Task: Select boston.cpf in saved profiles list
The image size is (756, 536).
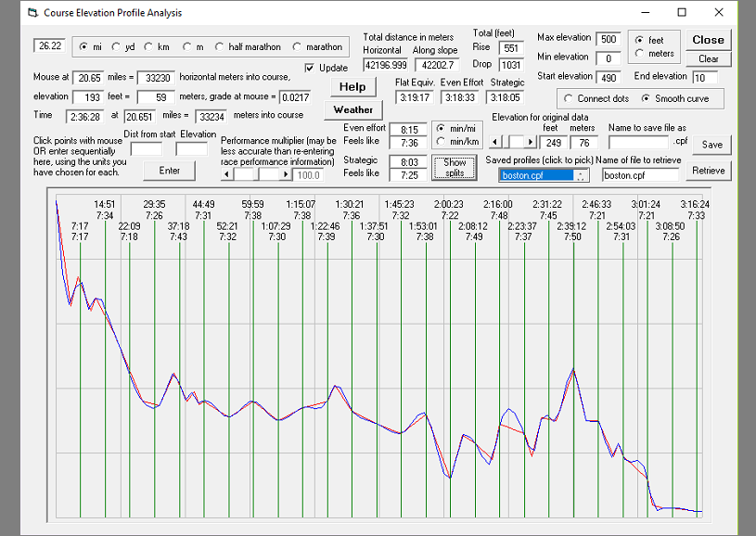Action: (536, 174)
